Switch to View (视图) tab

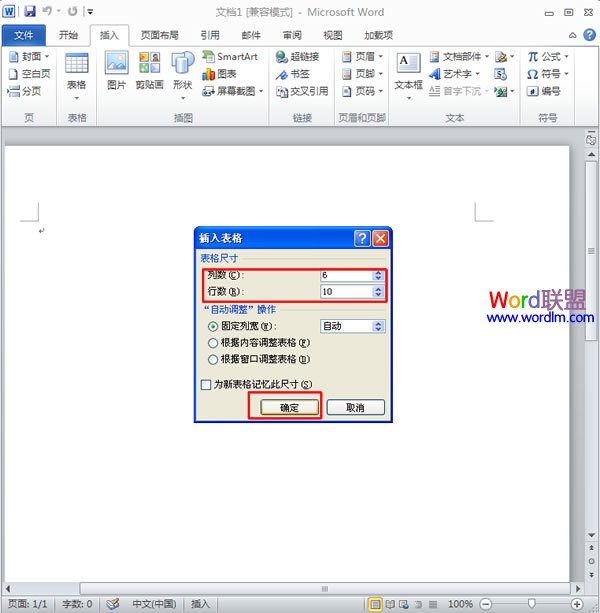[333, 36]
